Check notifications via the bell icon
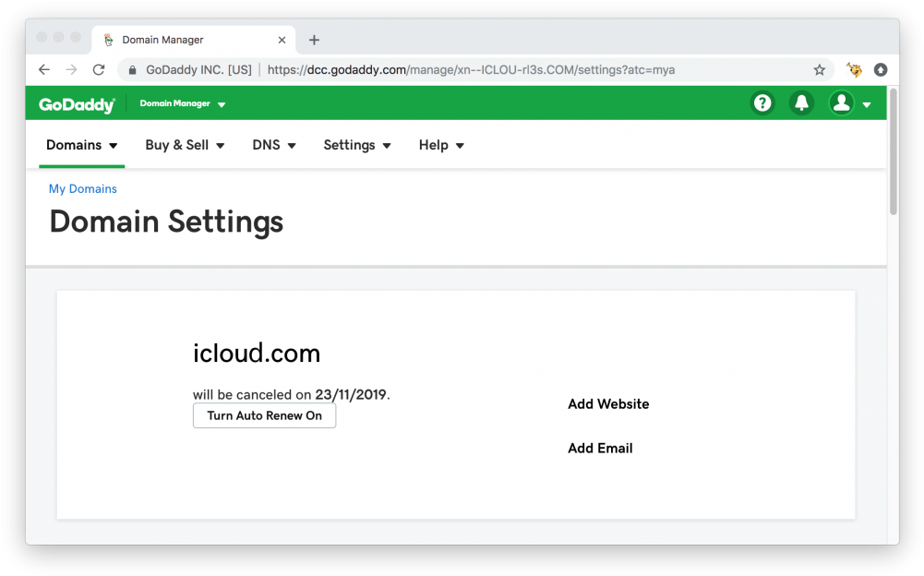The width and height of the screenshot is (924, 576). tap(801, 103)
